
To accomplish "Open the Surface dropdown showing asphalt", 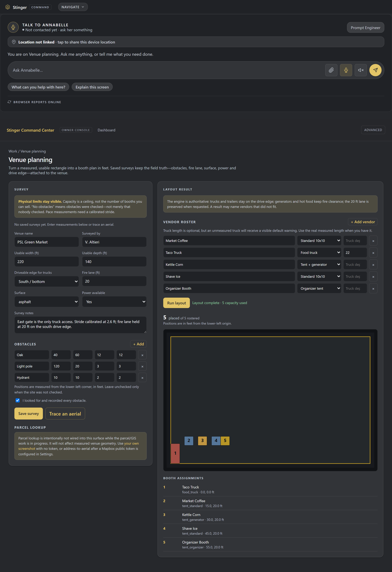I will (x=47, y=302).
